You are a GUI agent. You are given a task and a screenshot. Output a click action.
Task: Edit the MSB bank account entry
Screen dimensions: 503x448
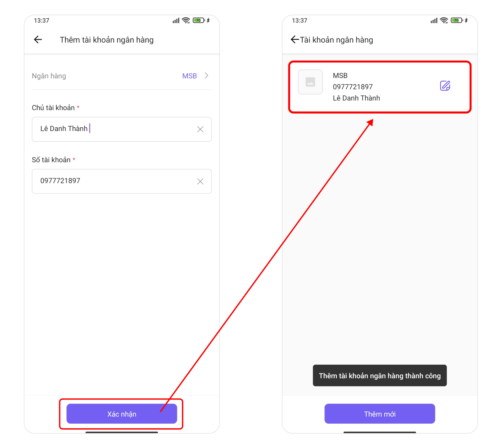click(x=445, y=86)
